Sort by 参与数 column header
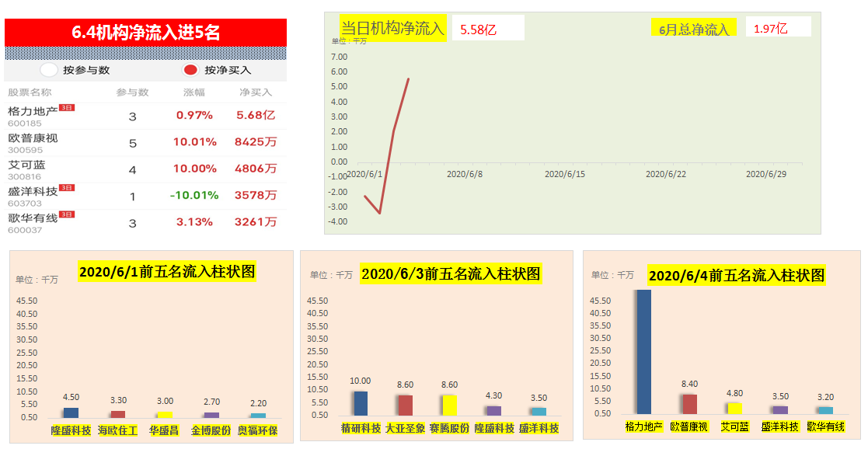Viewport: 868px width, 449px height. click(132, 92)
